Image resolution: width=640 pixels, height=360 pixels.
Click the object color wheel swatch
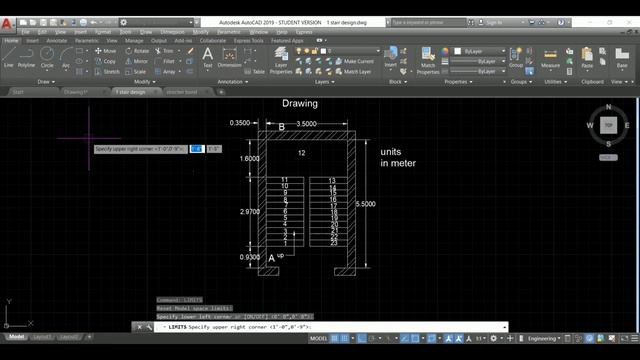point(444,51)
